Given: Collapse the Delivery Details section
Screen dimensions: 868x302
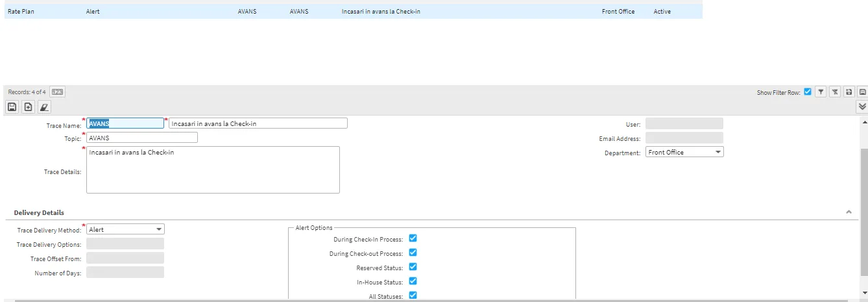Looking at the screenshot, I should pos(849,212).
